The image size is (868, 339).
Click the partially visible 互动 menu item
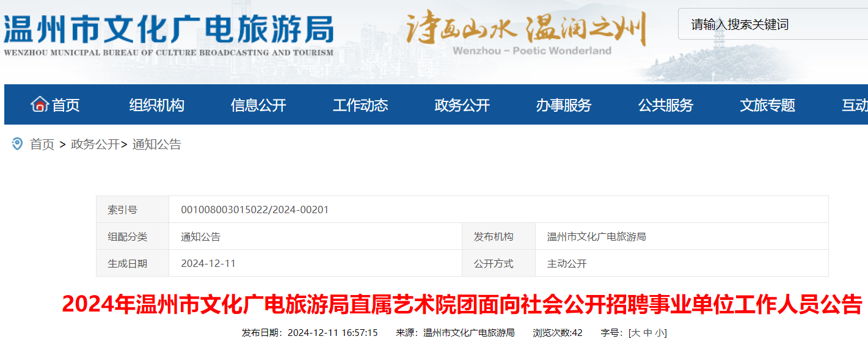pyautogui.click(x=855, y=105)
